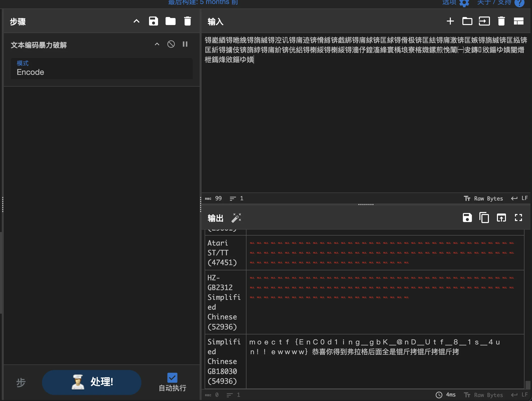The image size is (532, 401).
Task: Disable the text encoding brute force operation
Action: pos(171,44)
